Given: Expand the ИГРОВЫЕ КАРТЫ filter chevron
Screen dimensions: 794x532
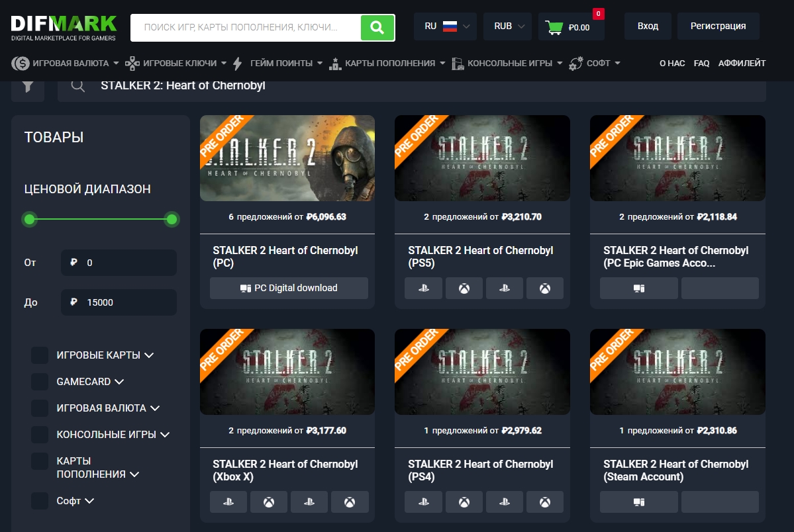Looking at the screenshot, I should click(x=149, y=355).
